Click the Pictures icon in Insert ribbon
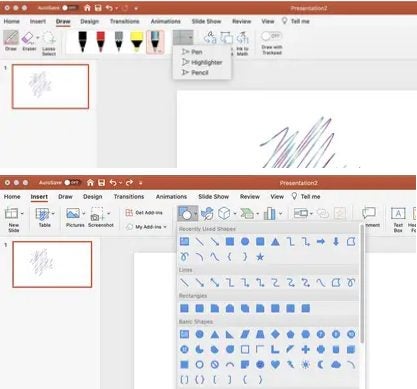 pos(73,213)
